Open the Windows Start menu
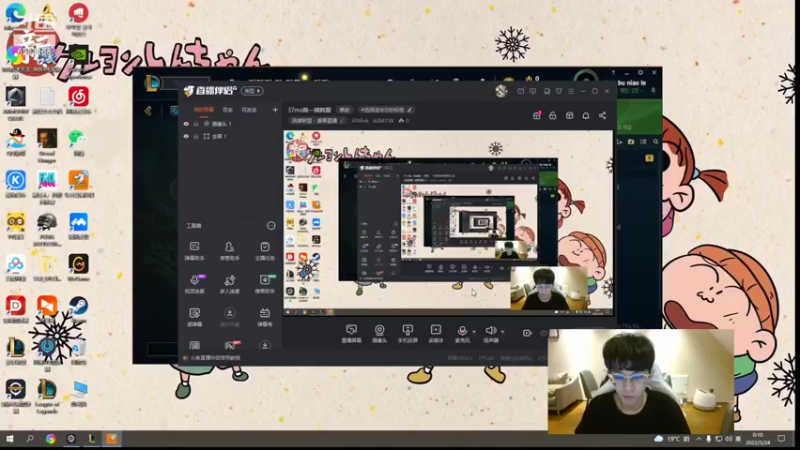 tap(10, 439)
